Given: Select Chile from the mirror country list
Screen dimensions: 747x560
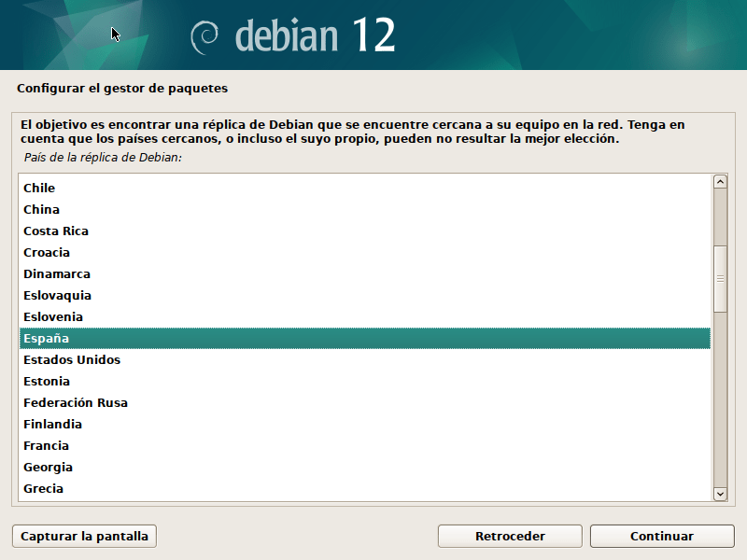Looking at the screenshot, I should [365, 189].
